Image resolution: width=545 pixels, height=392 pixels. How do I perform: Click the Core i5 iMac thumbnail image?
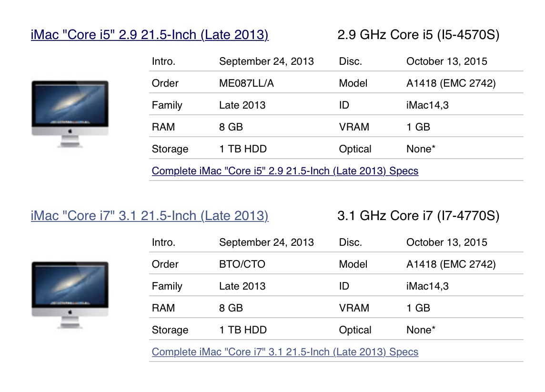click(70, 114)
